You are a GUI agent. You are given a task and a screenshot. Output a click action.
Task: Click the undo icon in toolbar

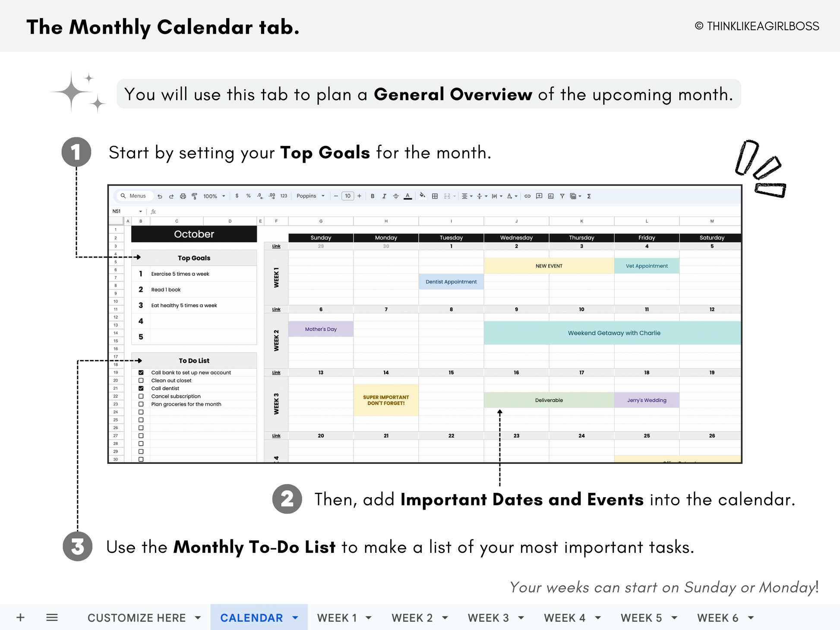160,196
